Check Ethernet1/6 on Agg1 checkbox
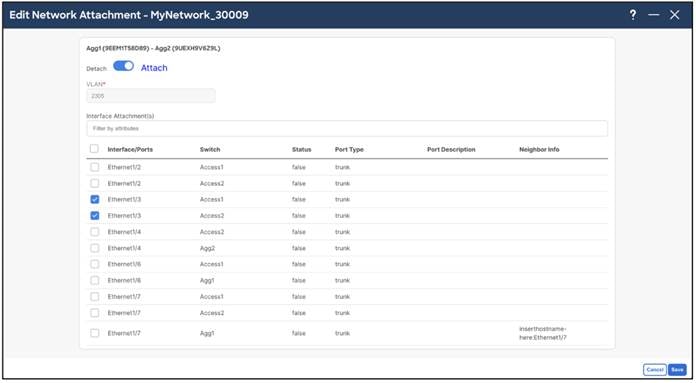This screenshot has height=383, width=696. [95, 280]
